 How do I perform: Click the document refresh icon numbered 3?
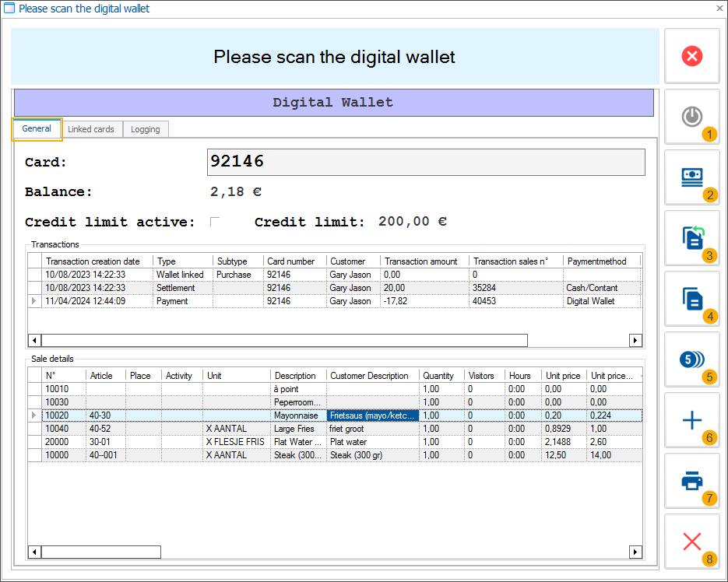[x=691, y=237]
